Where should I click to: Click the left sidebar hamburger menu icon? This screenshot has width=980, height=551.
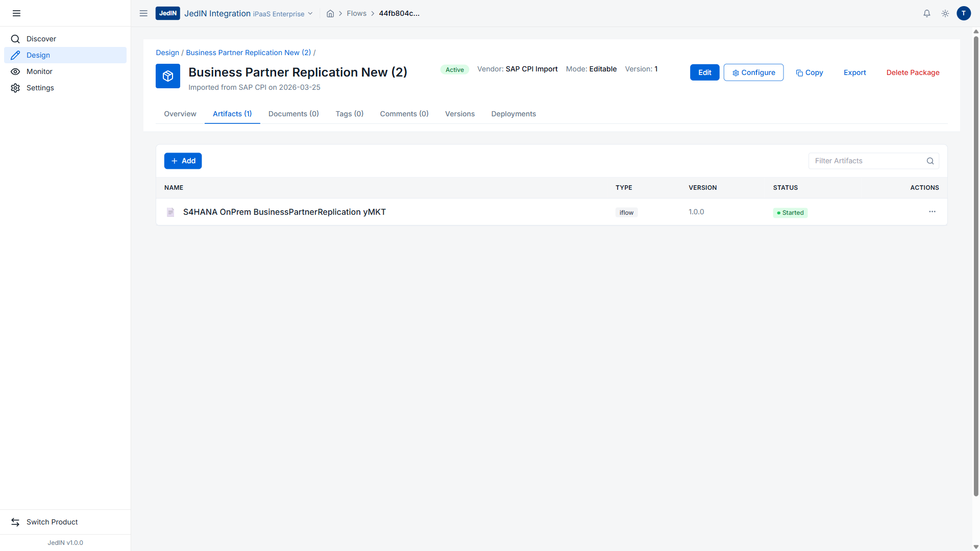(x=16, y=13)
